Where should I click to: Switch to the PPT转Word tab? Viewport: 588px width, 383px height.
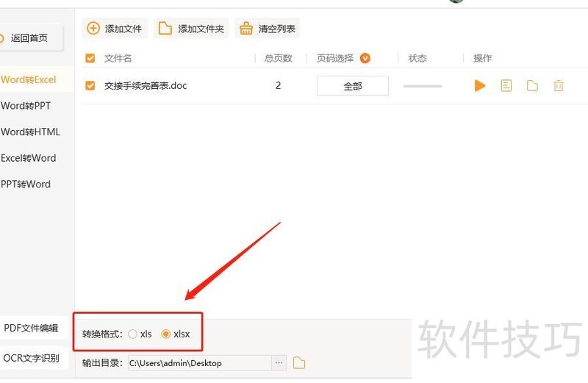26,185
